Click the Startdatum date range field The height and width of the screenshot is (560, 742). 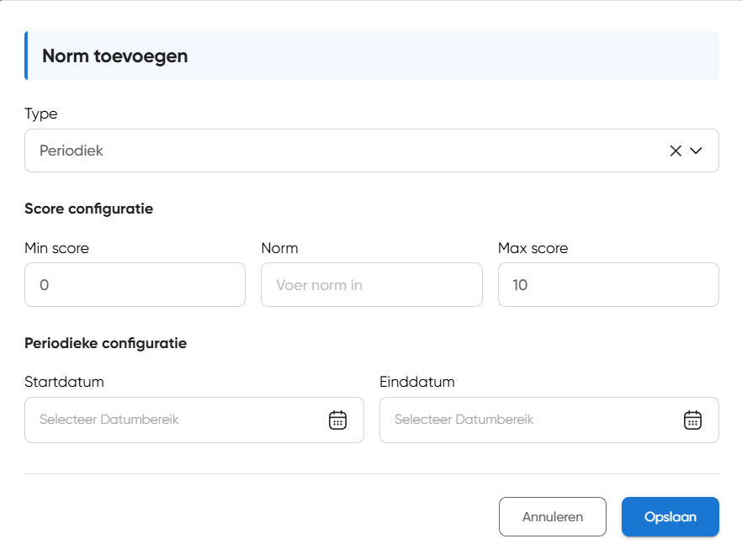point(177,420)
